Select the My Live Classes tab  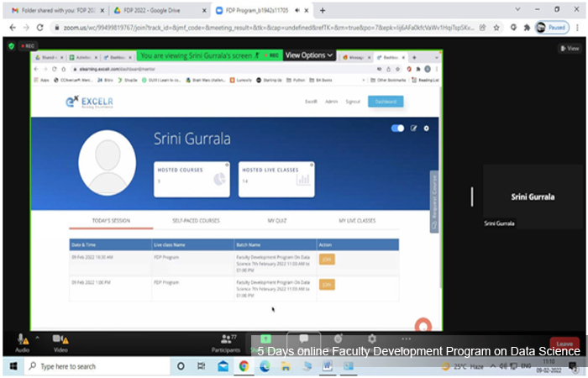[357, 220]
